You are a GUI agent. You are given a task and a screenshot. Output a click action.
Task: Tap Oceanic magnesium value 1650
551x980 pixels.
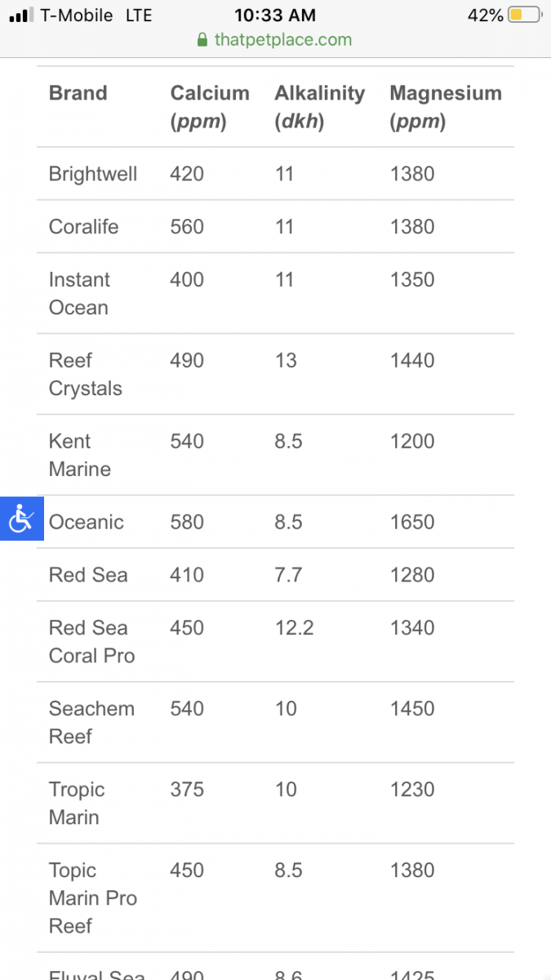[x=412, y=522]
